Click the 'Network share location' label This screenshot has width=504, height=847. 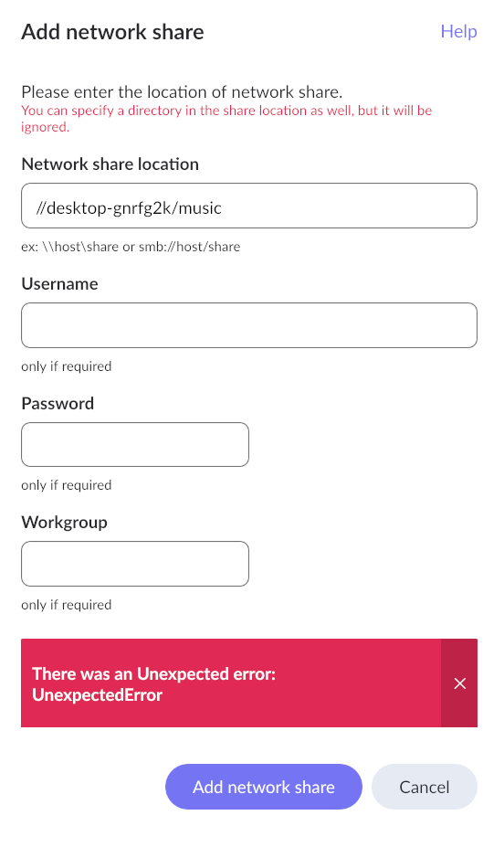tap(110, 164)
